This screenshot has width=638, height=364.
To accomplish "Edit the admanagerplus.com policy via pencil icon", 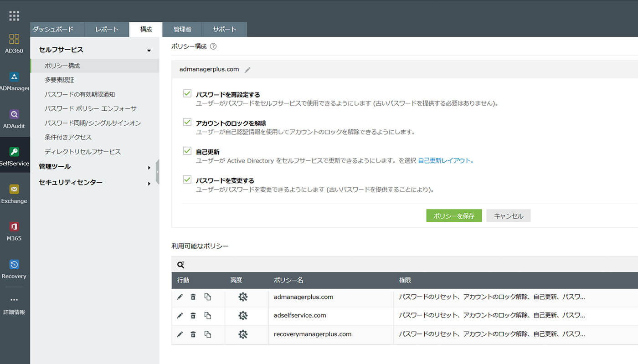I will point(180,297).
